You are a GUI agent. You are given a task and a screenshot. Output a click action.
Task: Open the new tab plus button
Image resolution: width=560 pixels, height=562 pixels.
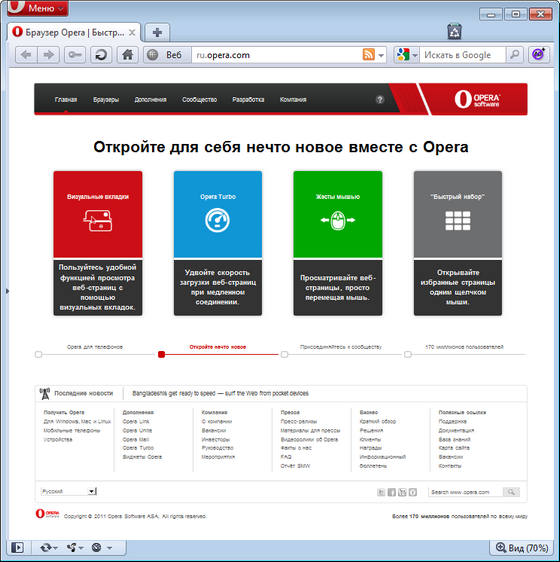point(157,33)
